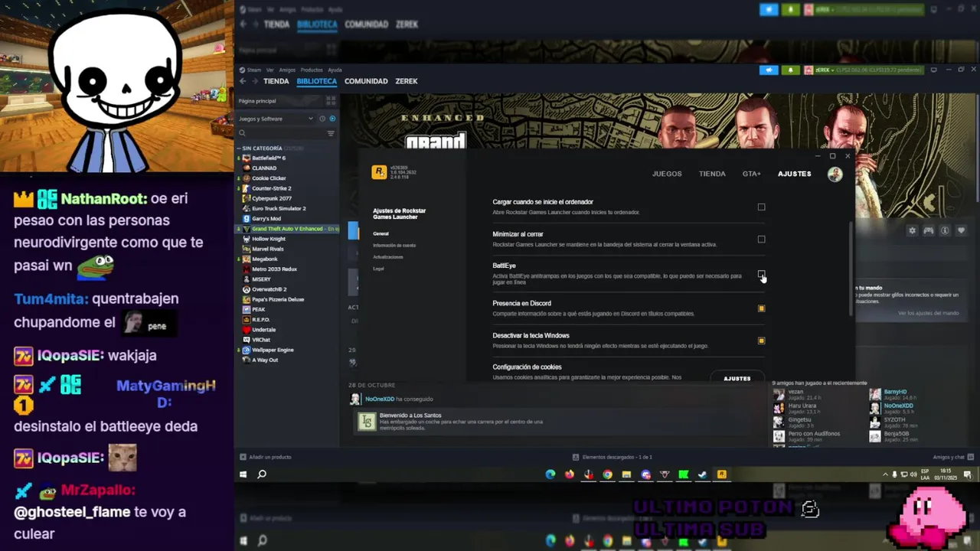Open the Rockstar launcher profile avatar
Image resolution: width=980 pixels, height=551 pixels.
[x=835, y=174]
